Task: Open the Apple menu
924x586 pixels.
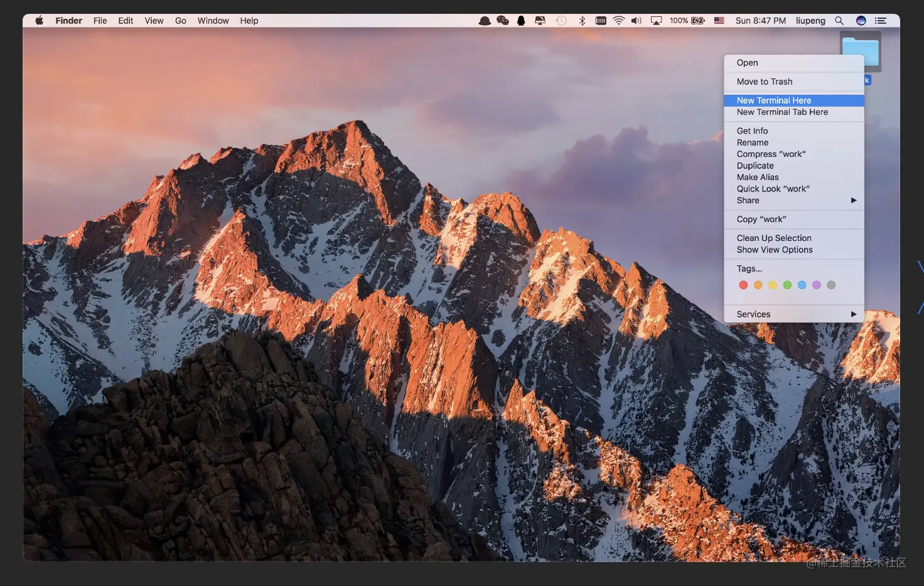Action: [x=39, y=21]
